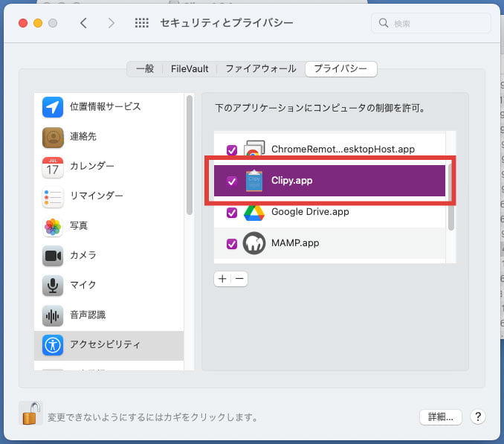Image resolution: width=504 pixels, height=444 pixels.
Task: Show all preferences grid icon
Action: [142, 23]
